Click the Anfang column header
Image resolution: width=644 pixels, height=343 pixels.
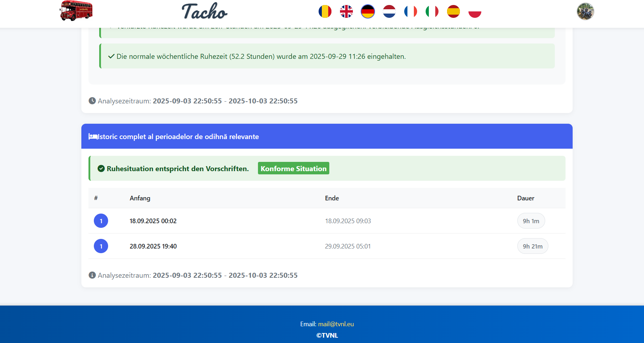[140, 198]
